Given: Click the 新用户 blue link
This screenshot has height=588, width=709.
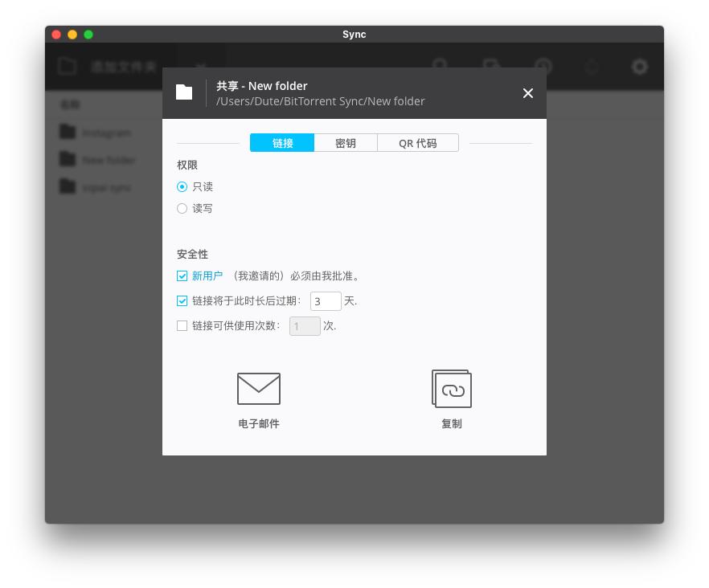Looking at the screenshot, I should coord(206,276).
